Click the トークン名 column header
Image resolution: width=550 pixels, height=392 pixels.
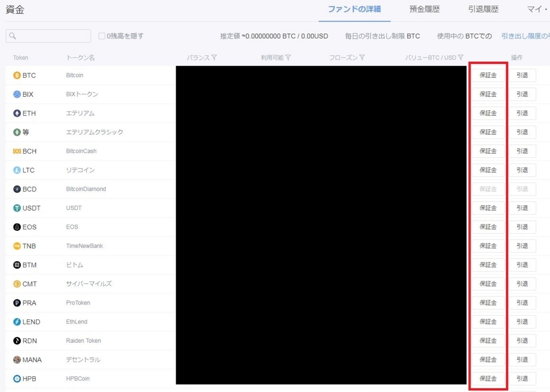pyautogui.click(x=81, y=57)
